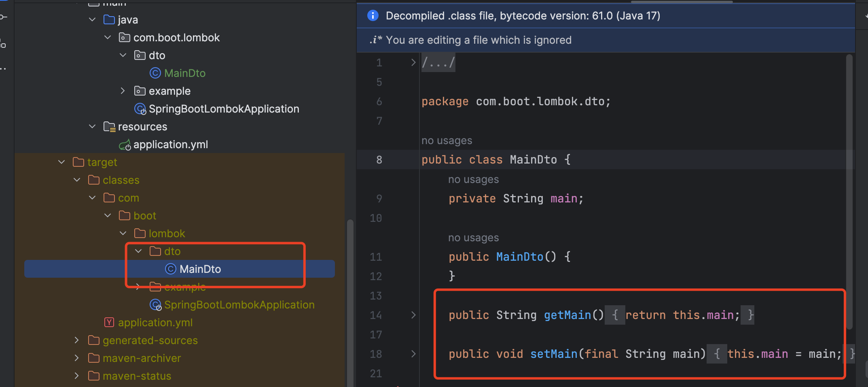Viewport: 868px width, 387px height.
Task: Open the commit tool window icon in left strip
Action: click(x=4, y=17)
